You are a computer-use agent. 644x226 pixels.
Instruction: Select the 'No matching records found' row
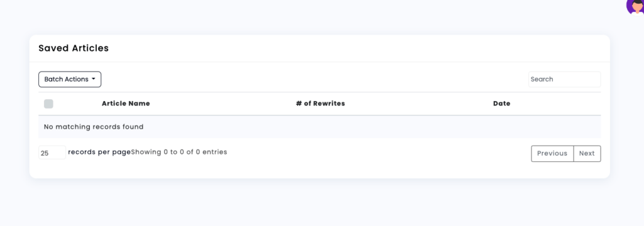(319, 127)
